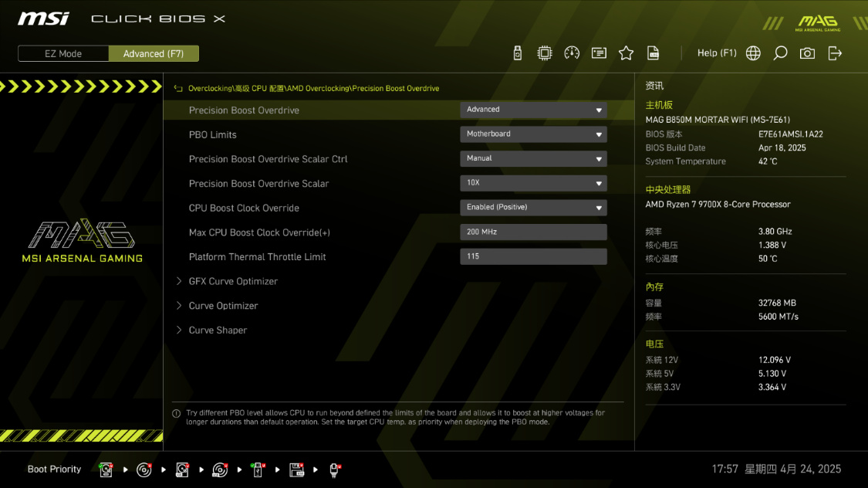Click Platform Thermal Throttle Limit field 115
Image resolution: width=868 pixels, height=488 pixels.
[533, 256]
